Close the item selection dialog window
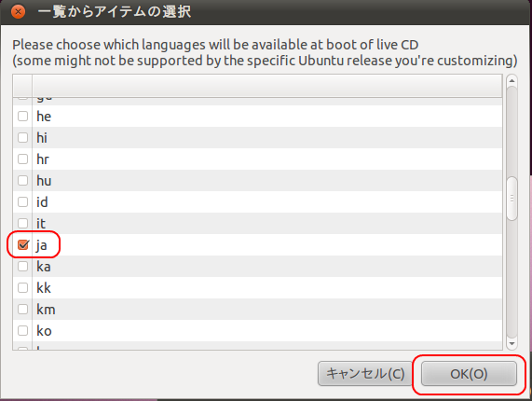Viewport: 532px width, 401px height. coord(18,12)
